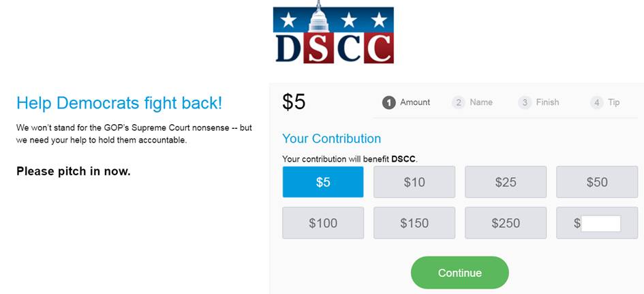The image size is (644, 294).
Task: Pick the $50 donation option
Action: 597,181
